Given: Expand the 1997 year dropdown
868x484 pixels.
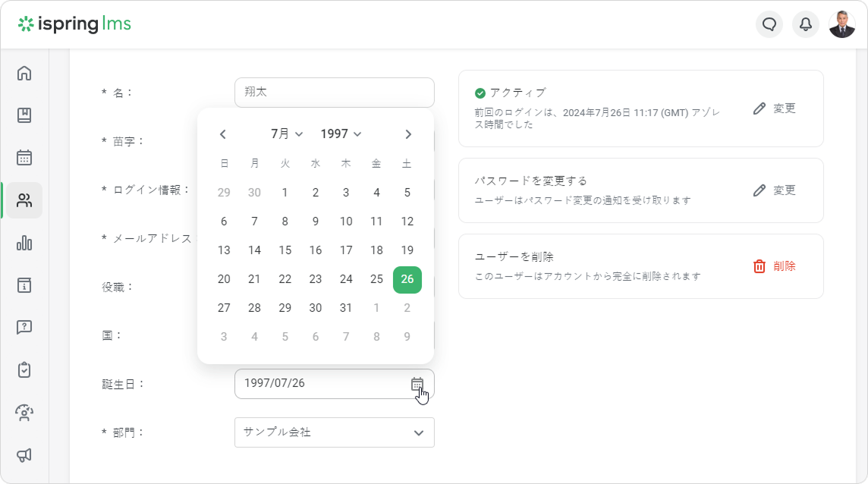Looking at the screenshot, I should (x=341, y=134).
